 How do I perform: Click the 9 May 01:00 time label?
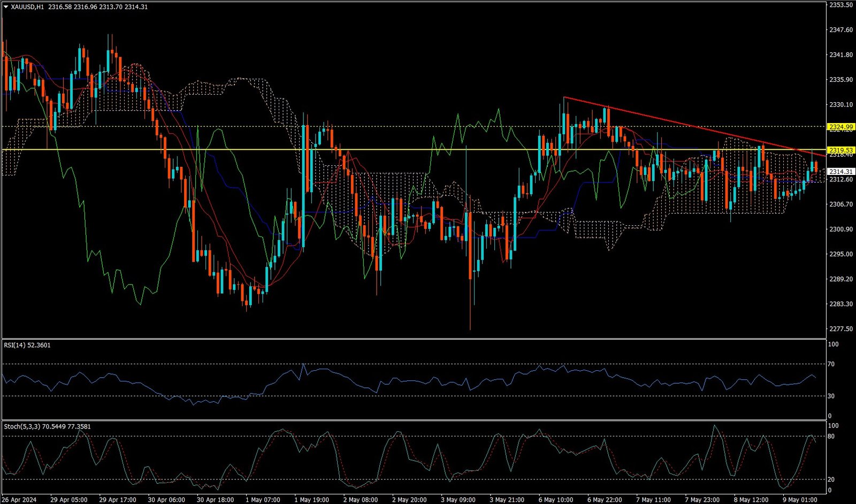[800, 500]
